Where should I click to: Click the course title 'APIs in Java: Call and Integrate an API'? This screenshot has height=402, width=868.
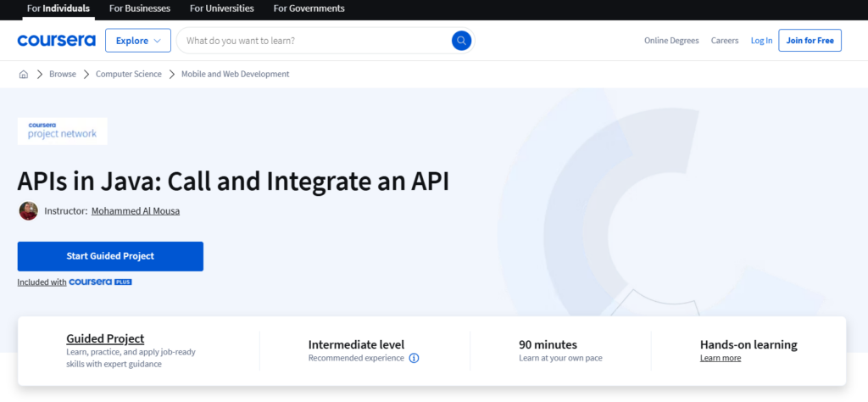click(x=233, y=181)
